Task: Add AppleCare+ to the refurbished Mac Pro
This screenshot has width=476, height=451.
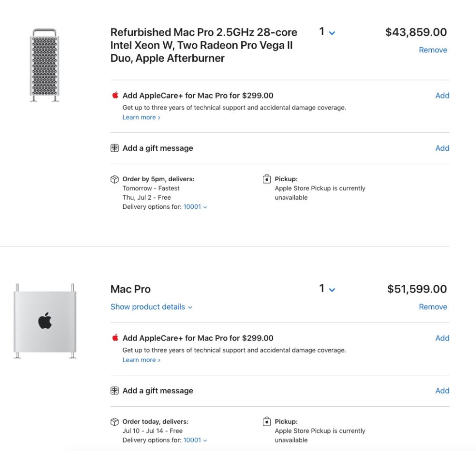Action: point(442,96)
